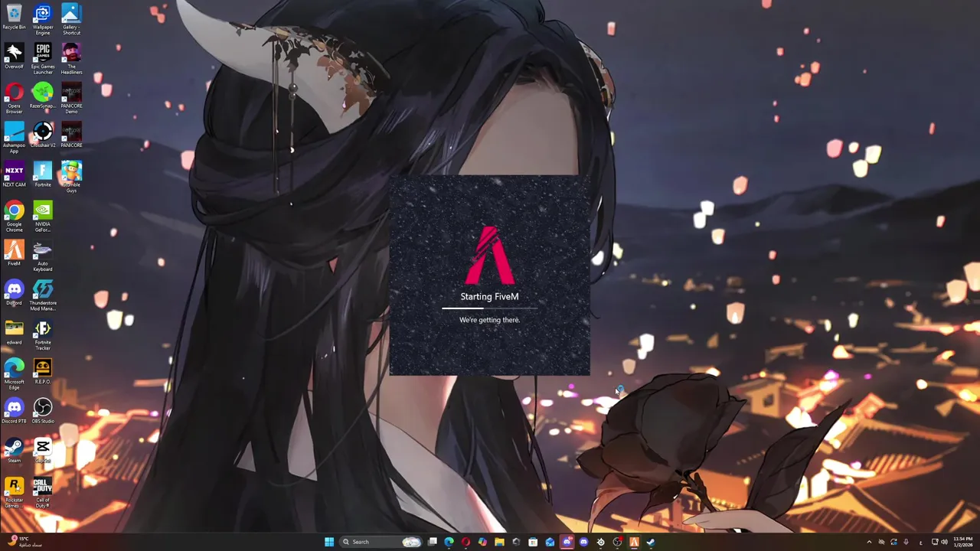Click the taskbar Search box

tap(381, 542)
